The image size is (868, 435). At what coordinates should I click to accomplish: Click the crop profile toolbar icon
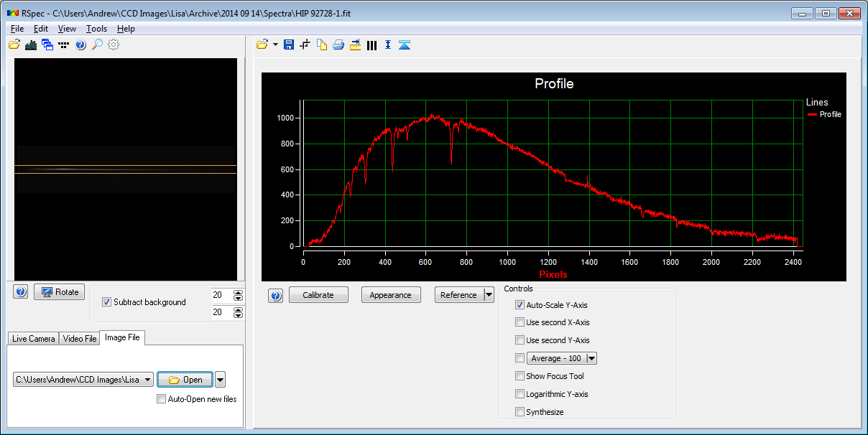point(305,45)
